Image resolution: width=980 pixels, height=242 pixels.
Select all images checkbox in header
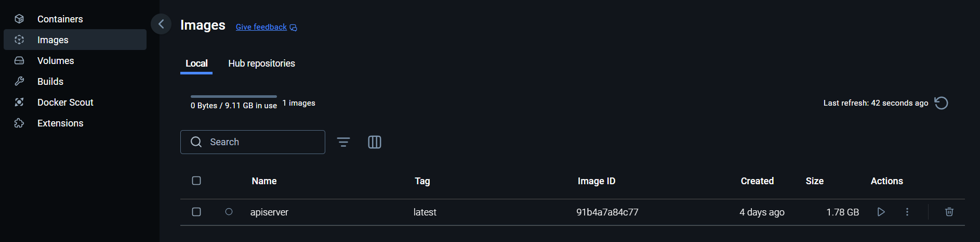coord(196,181)
